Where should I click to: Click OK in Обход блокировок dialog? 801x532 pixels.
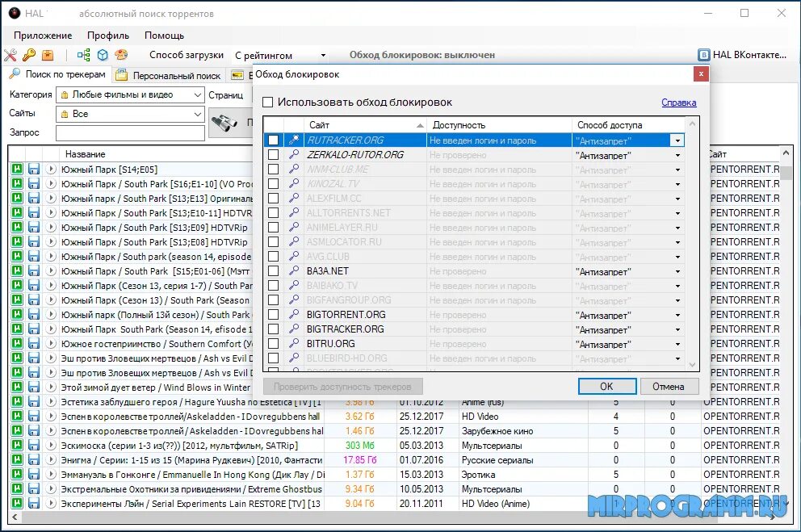(x=607, y=387)
